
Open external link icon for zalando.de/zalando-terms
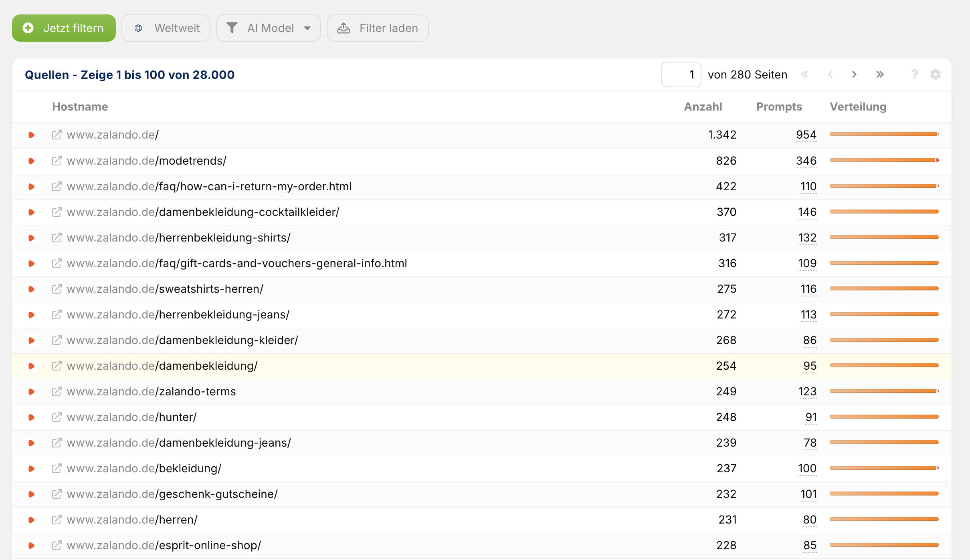[57, 391]
